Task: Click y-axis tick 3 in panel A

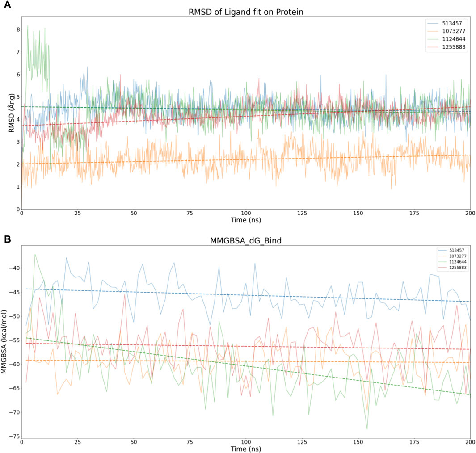Action: point(18,142)
